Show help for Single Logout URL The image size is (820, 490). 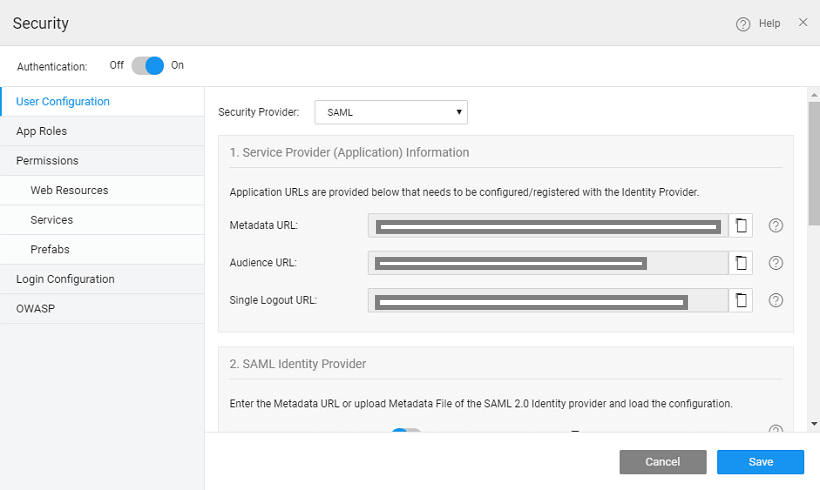[775, 300]
